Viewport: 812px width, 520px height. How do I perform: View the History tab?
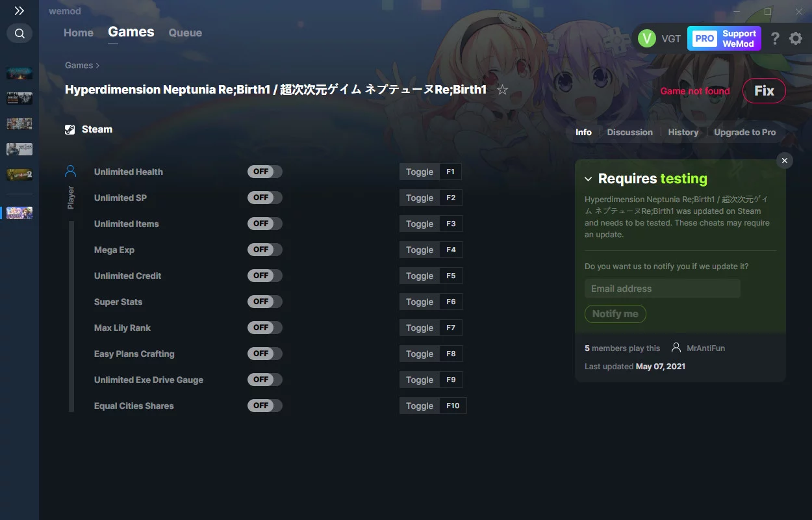point(683,132)
